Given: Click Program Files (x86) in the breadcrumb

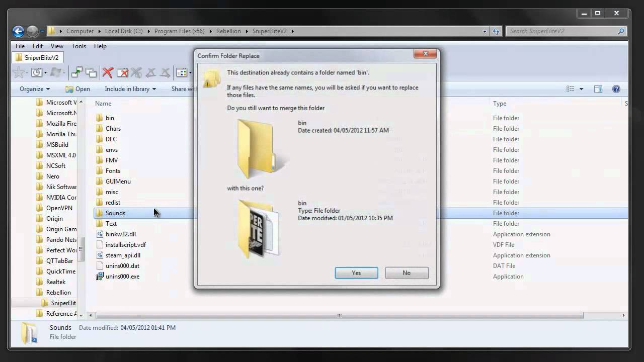Looking at the screenshot, I should click(x=180, y=31).
